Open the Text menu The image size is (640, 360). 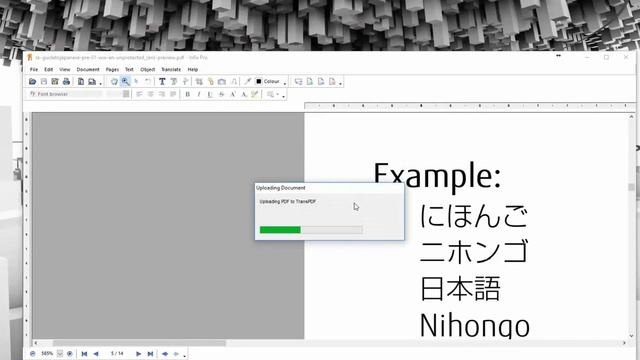pos(129,69)
